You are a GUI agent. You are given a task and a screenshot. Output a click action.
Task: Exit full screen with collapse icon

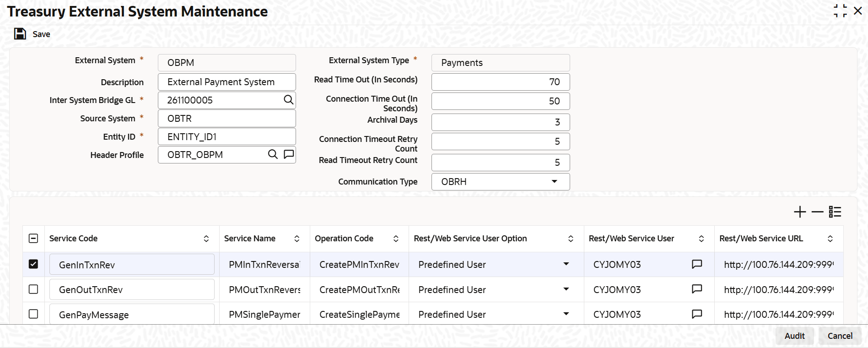pyautogui.click(x=840, y=11)
